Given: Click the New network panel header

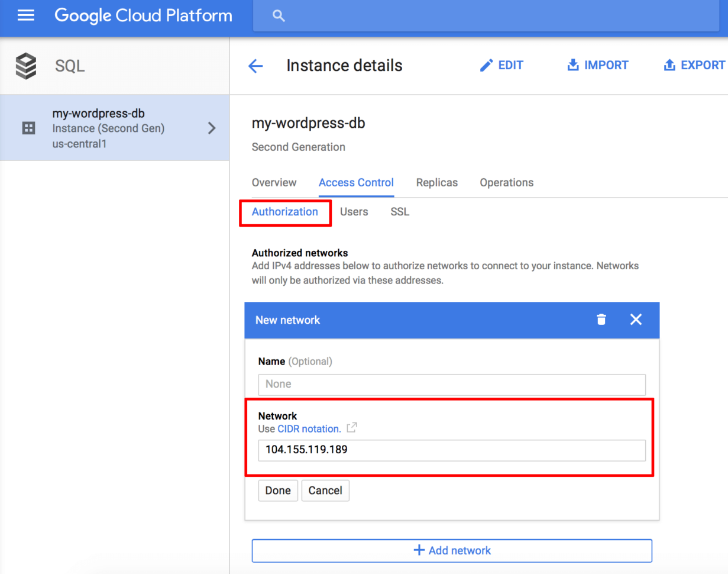Looking at the screenshot, I should (x=452, y=320).
